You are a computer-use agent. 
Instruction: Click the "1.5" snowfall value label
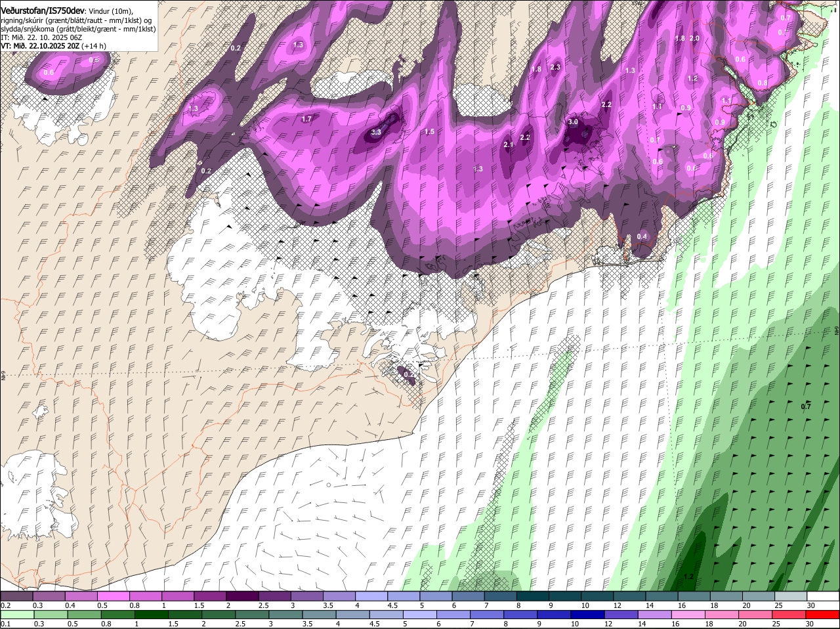pos(429,132)
